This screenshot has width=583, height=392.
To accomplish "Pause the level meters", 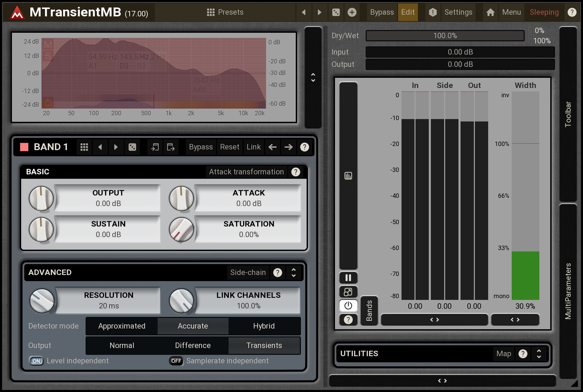I will pos(348,278).
